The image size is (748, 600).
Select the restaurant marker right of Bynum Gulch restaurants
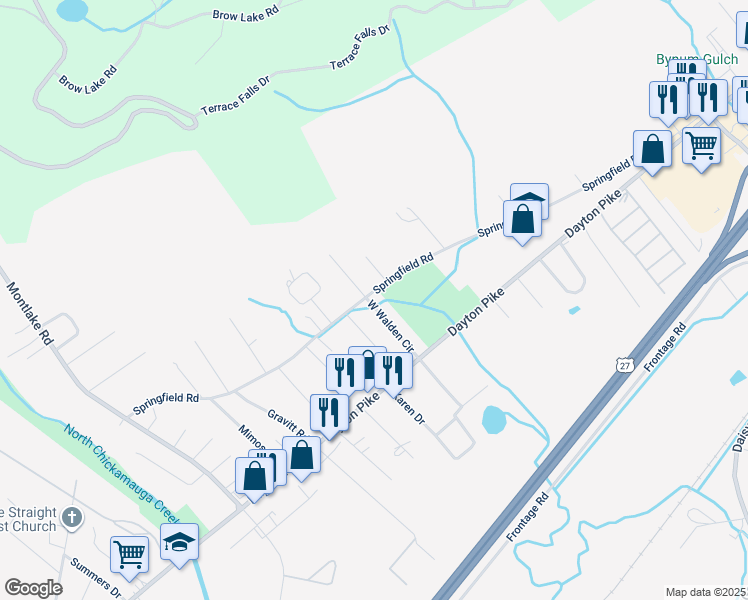[708, 100]
